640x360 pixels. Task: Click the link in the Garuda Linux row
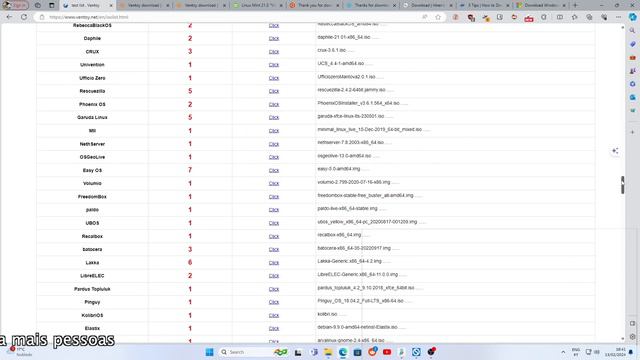pos(273,118)
